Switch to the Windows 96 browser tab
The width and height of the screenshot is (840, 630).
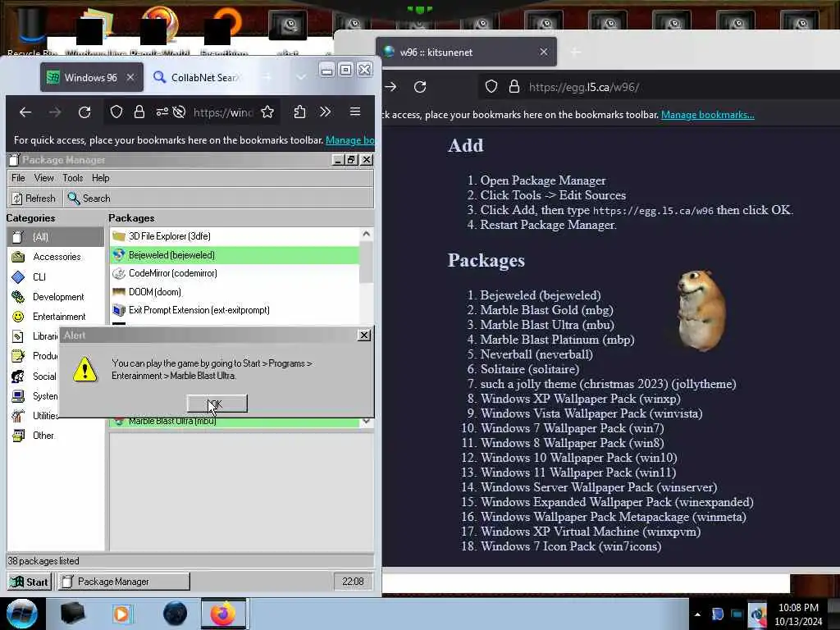tap(91, 78)
